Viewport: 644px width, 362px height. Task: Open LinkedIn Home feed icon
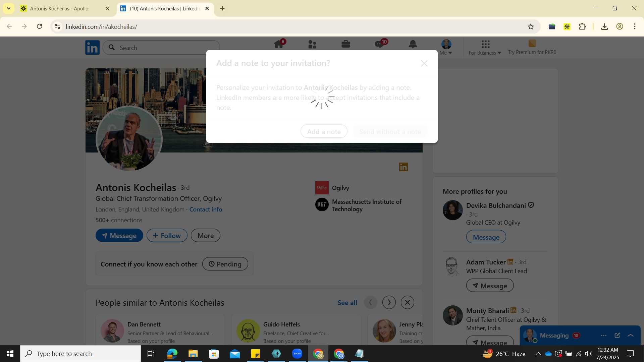pos(279,44)
